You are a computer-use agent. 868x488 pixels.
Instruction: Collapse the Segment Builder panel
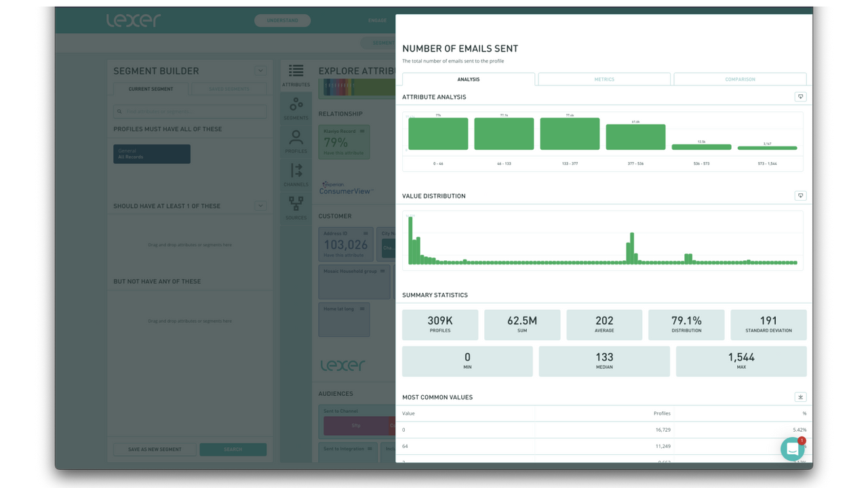tap(260, 70)
